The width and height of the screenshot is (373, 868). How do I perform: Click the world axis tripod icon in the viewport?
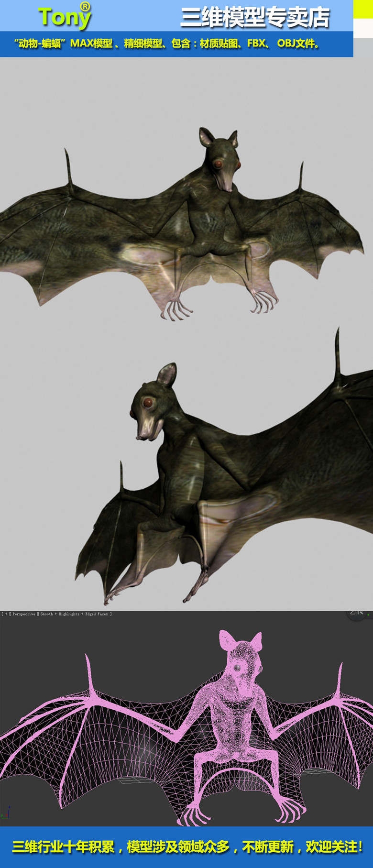click(5, 812)
